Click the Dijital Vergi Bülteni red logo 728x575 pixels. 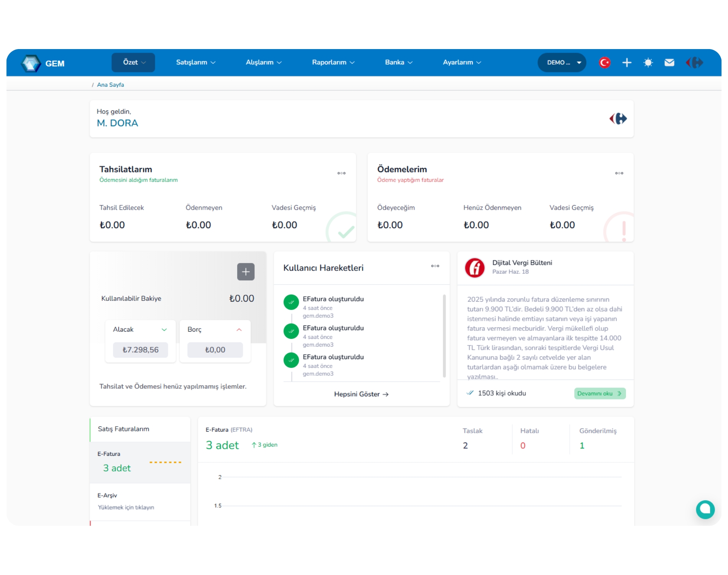(475, 268)
